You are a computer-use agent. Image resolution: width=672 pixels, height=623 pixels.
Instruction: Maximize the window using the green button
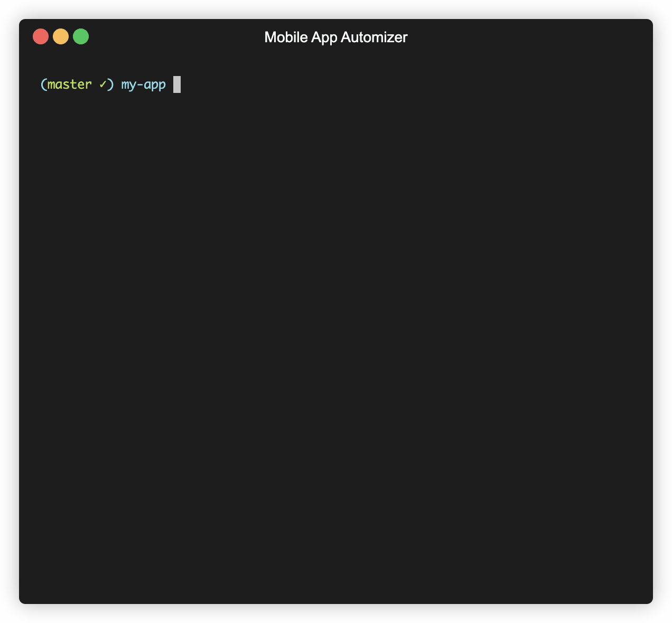(x=81, y=36)
